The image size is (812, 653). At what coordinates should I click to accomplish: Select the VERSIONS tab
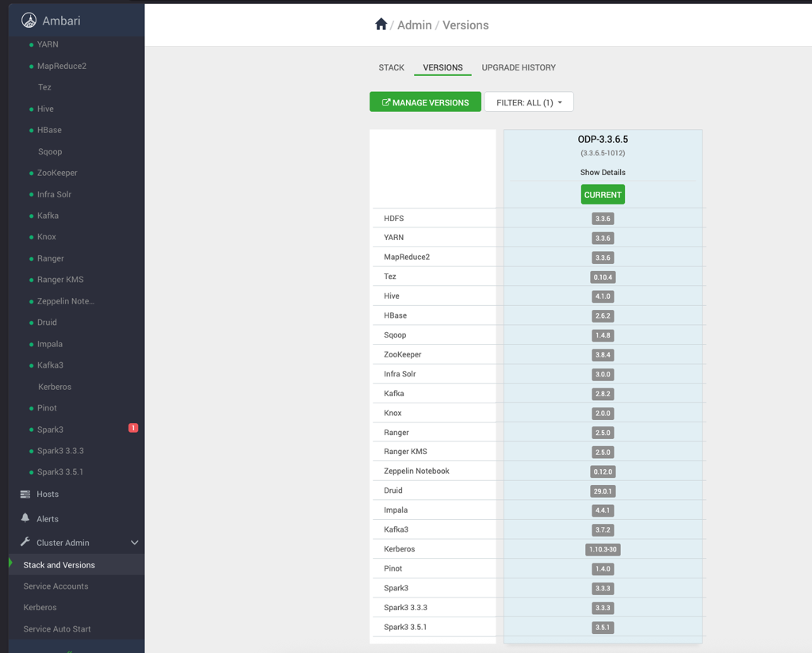[x=442, y=67]
